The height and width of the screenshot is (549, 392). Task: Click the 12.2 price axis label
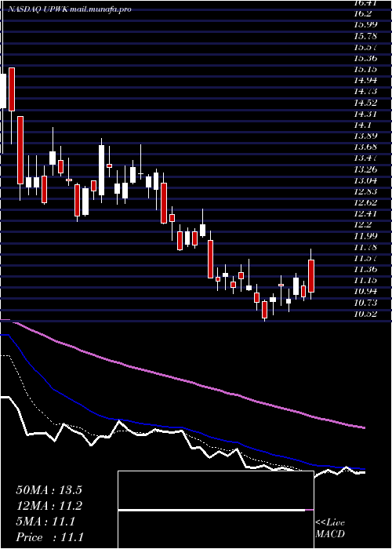click(362, 224)
